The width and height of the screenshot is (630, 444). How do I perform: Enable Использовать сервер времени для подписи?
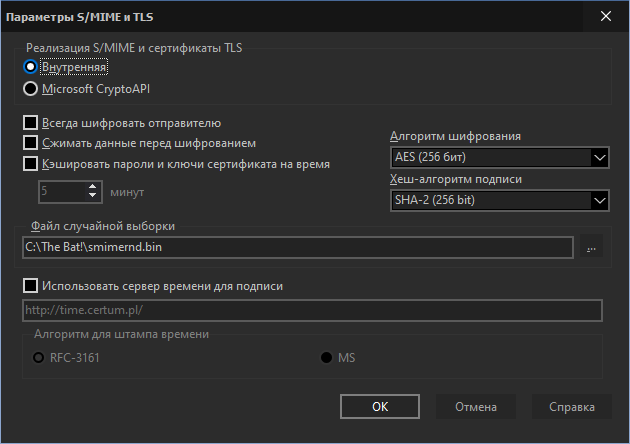click(x=31, y=286)
